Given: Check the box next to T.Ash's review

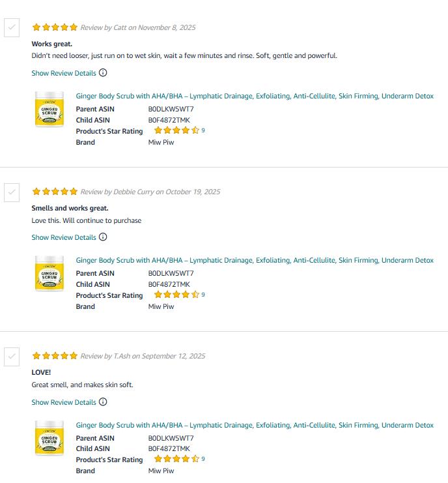Looking at the screenshot, I should click(x=12, y=357).
